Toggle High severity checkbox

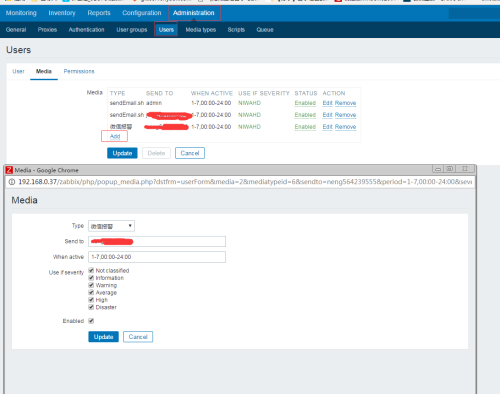click(91, 300)
